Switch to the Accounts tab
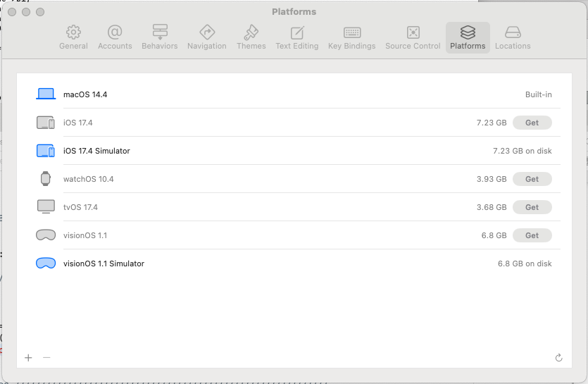This screenshot has width=588, height=384. click(x=115, y=37)
